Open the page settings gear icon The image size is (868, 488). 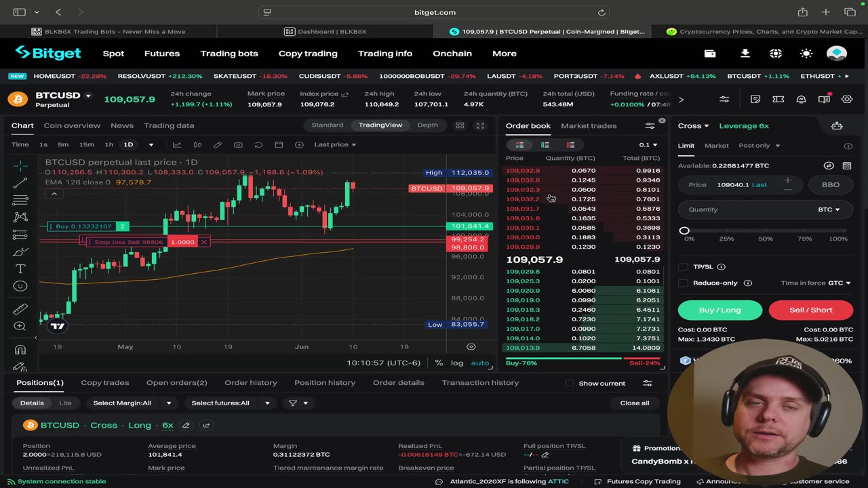point(847,99)
